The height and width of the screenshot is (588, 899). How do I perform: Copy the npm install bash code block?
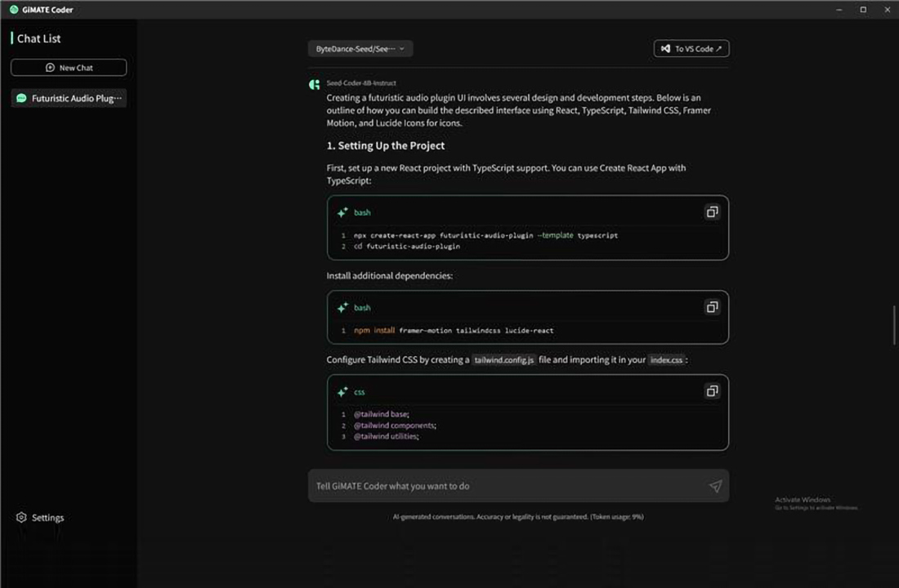pos(712,307)
